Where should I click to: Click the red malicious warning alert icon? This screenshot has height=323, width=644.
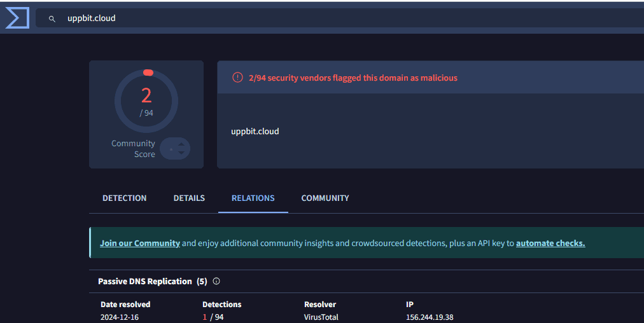237,78
